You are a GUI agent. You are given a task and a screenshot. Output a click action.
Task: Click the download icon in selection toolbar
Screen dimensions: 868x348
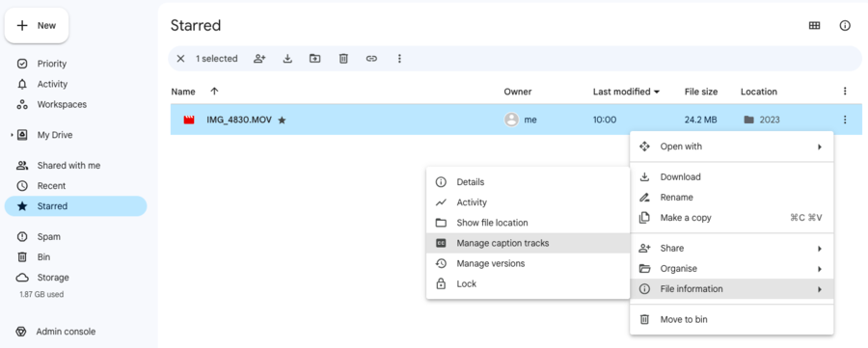click(x=287, y=59)
